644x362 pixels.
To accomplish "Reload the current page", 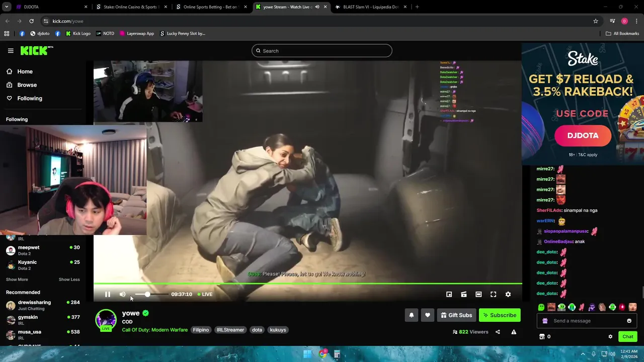I will (x=31, y=21).
